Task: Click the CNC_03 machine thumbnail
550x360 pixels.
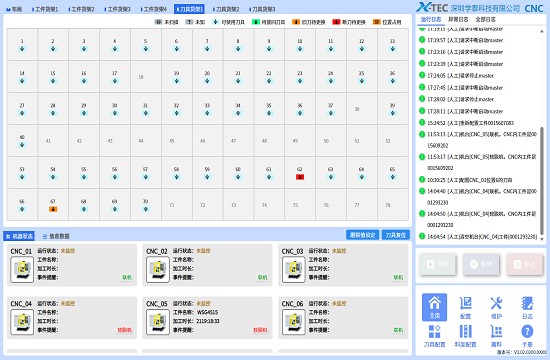Action: pos(294,269)
